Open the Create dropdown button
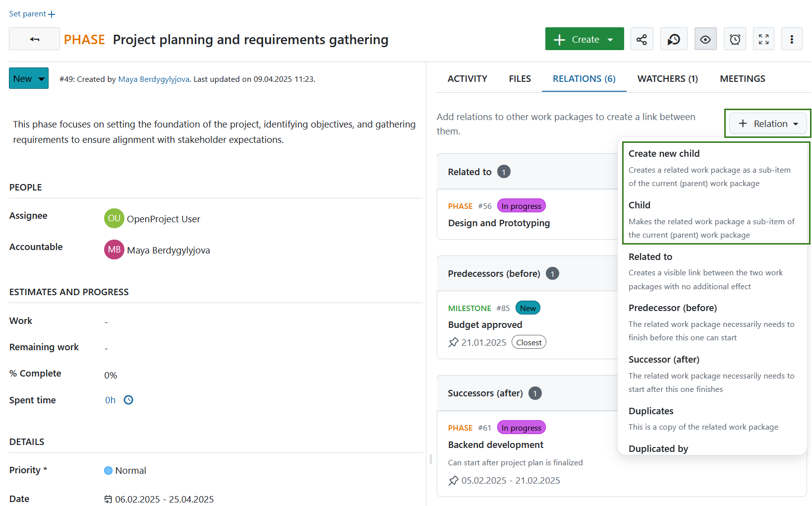Viewport: 812px width, 506px height. point(584,39)
